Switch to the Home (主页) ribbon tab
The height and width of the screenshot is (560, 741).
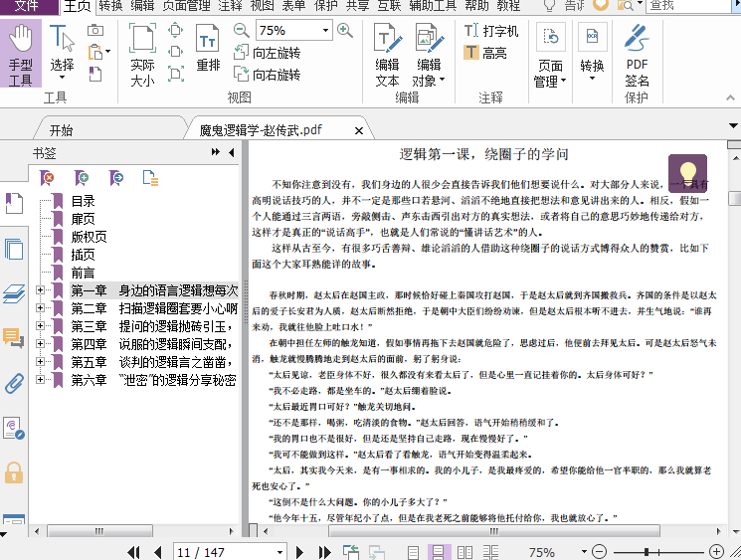tap(77, 7)
